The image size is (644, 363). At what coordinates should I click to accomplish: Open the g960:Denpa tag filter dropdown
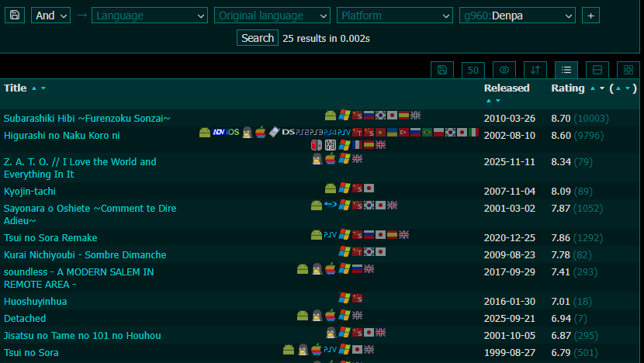pos(518,16)
